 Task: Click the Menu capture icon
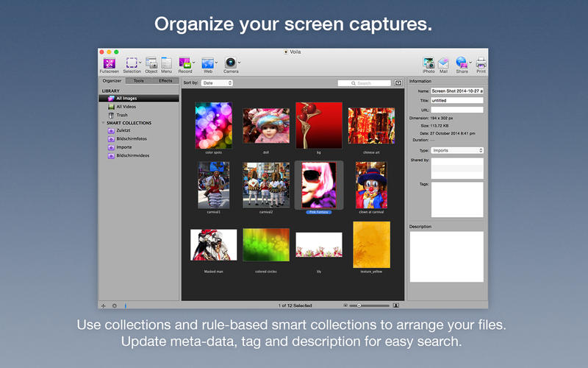click(166, 63)
